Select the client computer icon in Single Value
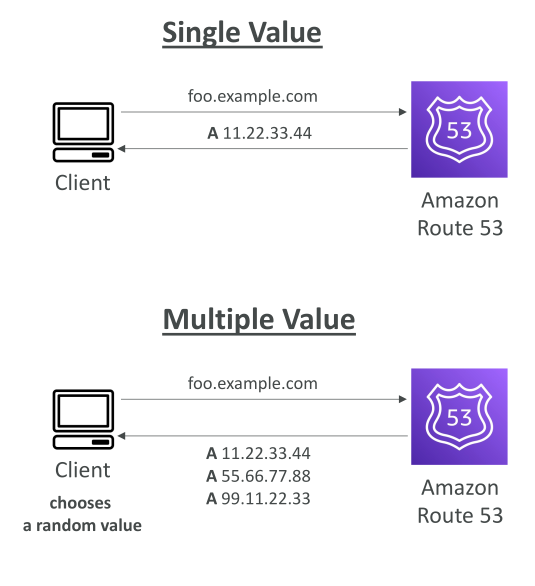The height and width of the screenshot is (586, 535). pyautogui.click(x=83, y=132)
